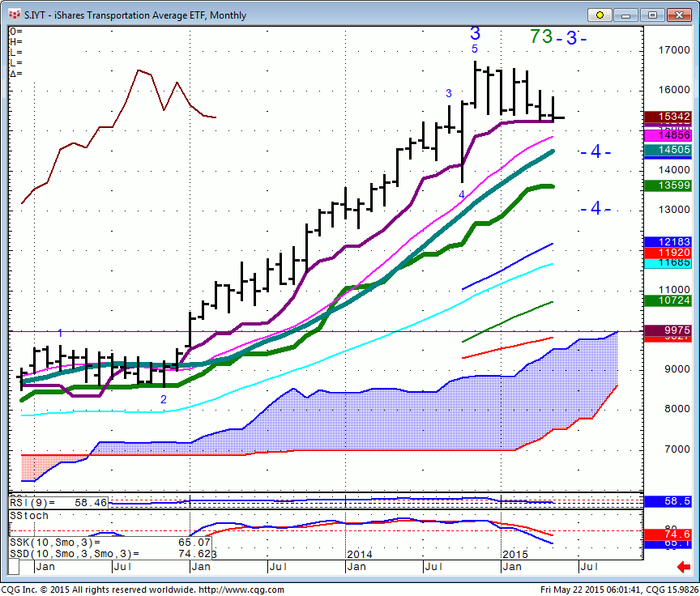Click the Fri May 22 2015 timestamp

coord(591,590)
